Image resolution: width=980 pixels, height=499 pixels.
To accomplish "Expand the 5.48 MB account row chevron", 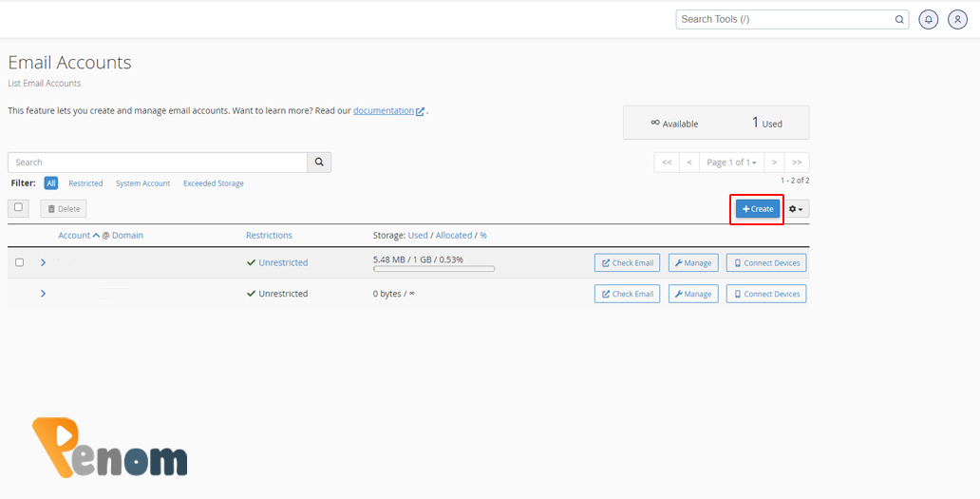I will [43, 262].
